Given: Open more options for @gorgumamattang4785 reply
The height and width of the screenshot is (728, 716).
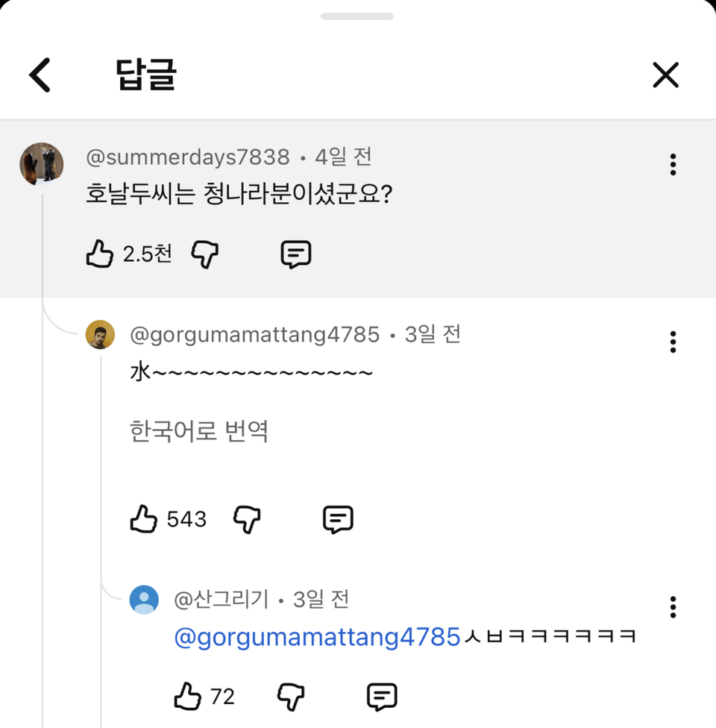Looking at the screenshot, I should (x=673, y=342).
